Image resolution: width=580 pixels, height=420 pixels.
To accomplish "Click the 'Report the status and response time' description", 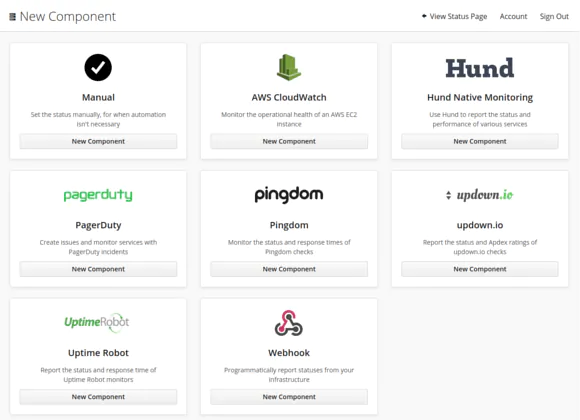I will pyautogui.click(x=98, y=374).
